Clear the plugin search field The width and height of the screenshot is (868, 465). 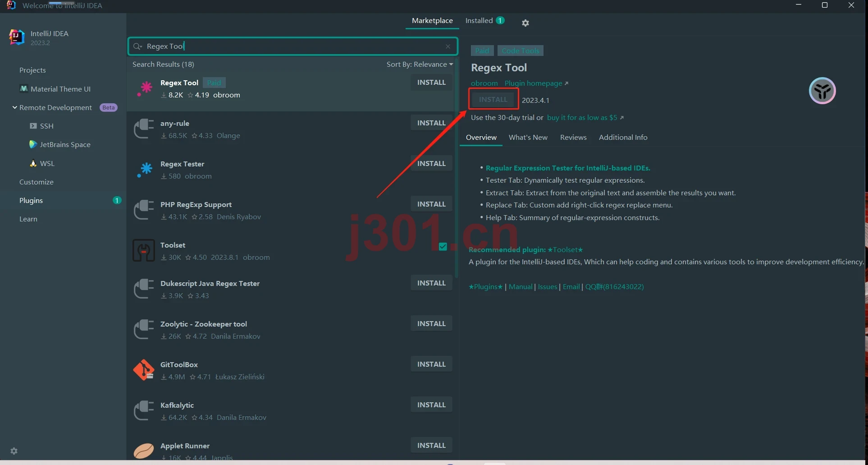click(x=448, y=46)
